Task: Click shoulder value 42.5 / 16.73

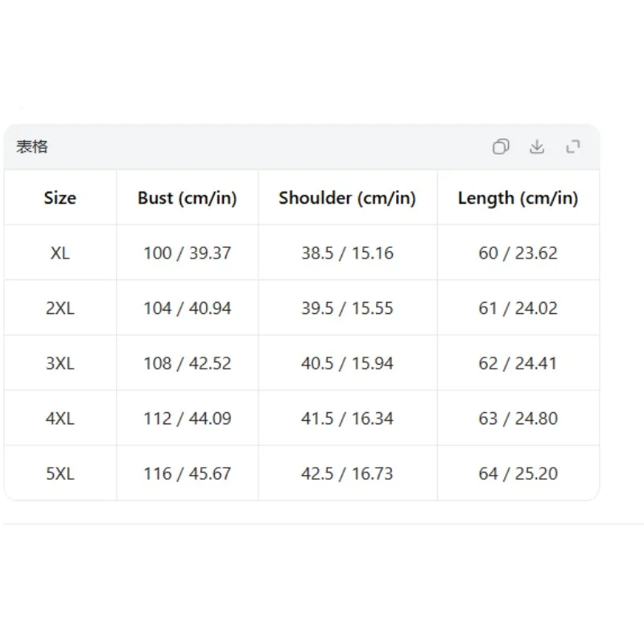Action: click(348, 473)
